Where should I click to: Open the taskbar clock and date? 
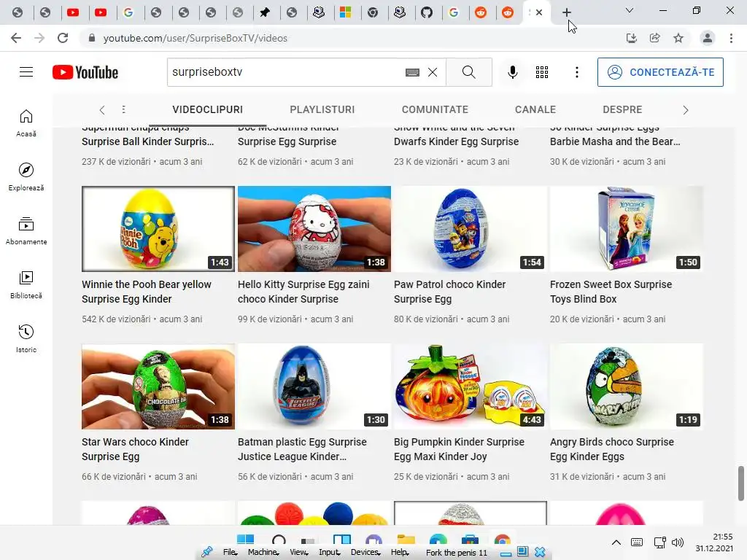(x=714, y=542)
